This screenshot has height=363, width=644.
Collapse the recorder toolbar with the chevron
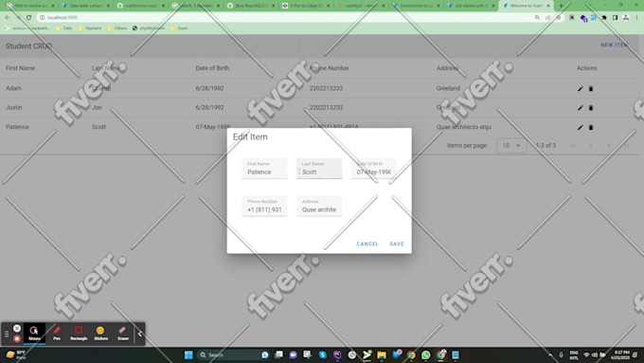click(x=139, y=334)
